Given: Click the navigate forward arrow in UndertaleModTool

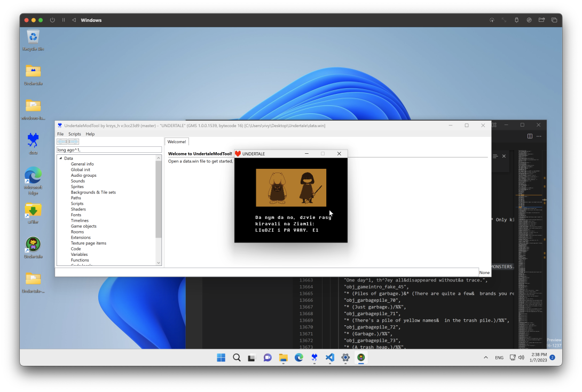Looking at the screenshot, I should tap(74, 142).
